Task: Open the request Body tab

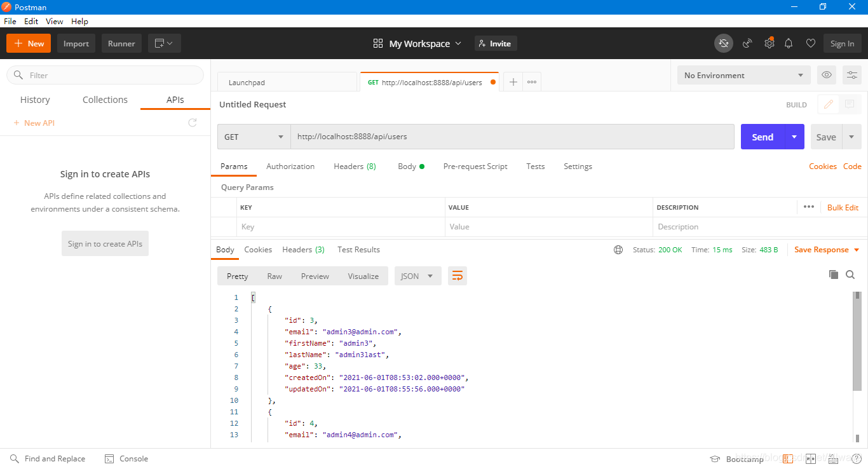Action: click(410, 167)
